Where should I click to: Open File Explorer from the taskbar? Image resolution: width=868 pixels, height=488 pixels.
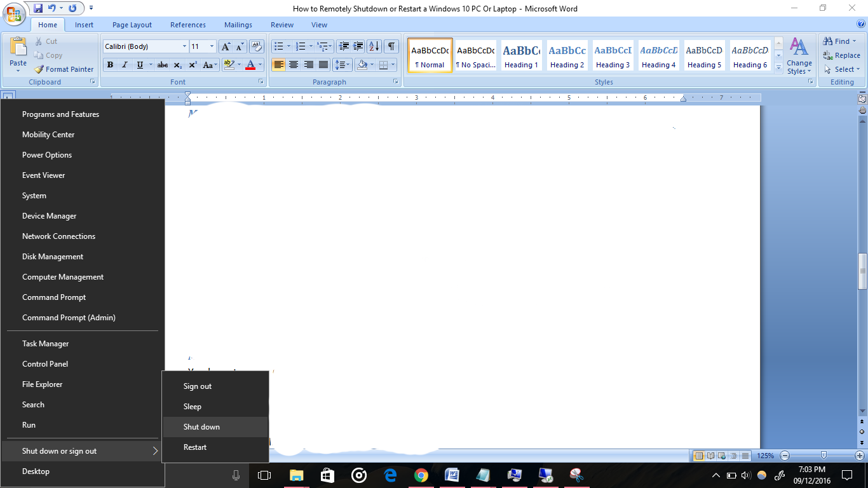coord(296,475)
